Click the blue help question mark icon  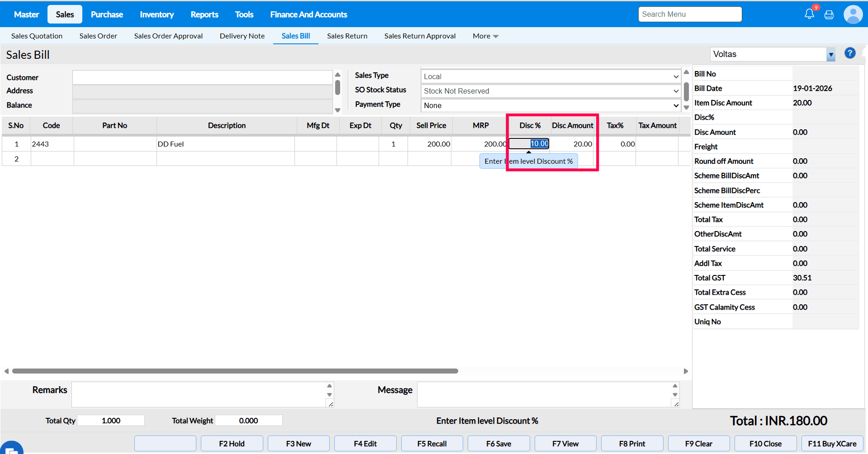tap(850, 53)
